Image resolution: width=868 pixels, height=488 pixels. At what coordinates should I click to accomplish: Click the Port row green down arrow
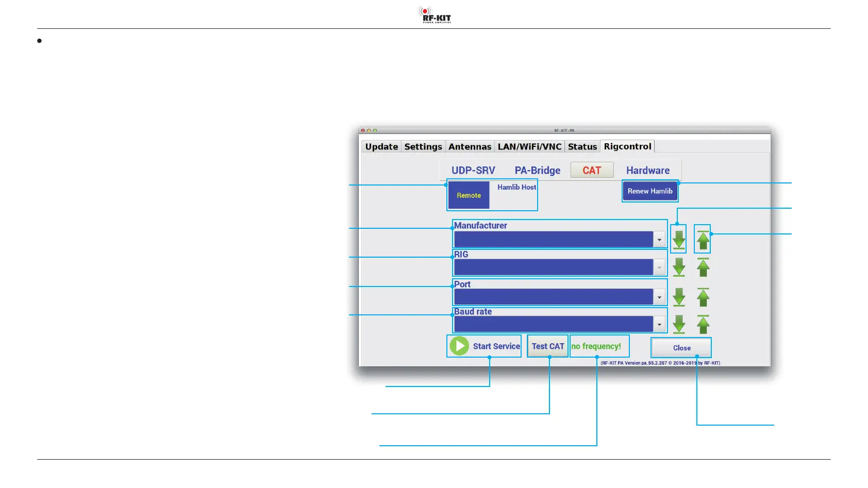point(679,297)
